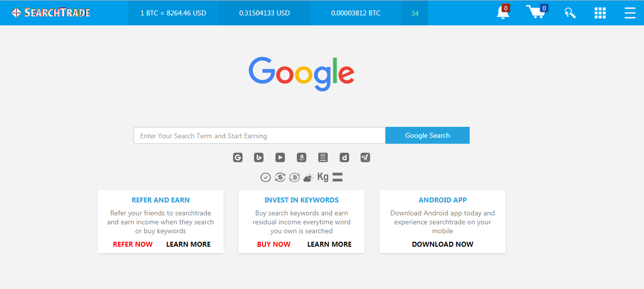Open the dollar currency converter icon
644x289 pixels.
click(x=280, y=177)
